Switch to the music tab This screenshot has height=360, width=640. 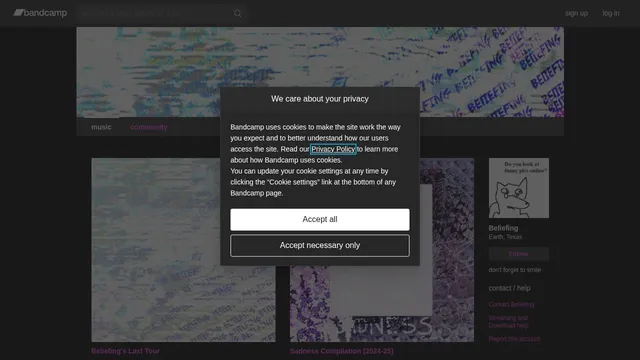coord(101,127)
